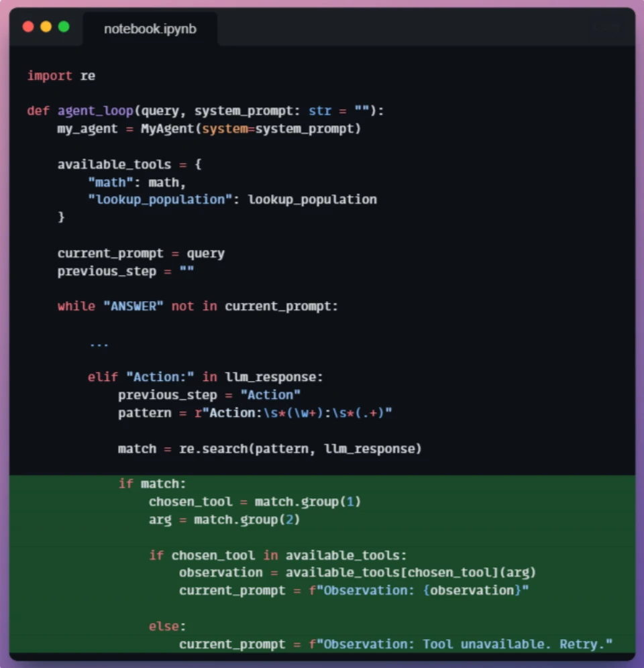
Task: Place cursor on agent_loop function name
Action: tap(95, 111)
